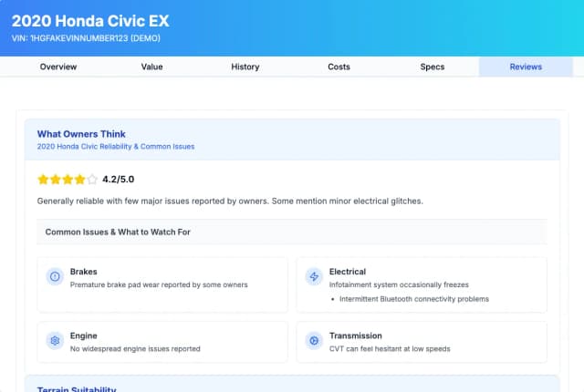Viewport: 584px width, 392px height.
Task: Open the Costs tab
Action: tap(339, 67)
